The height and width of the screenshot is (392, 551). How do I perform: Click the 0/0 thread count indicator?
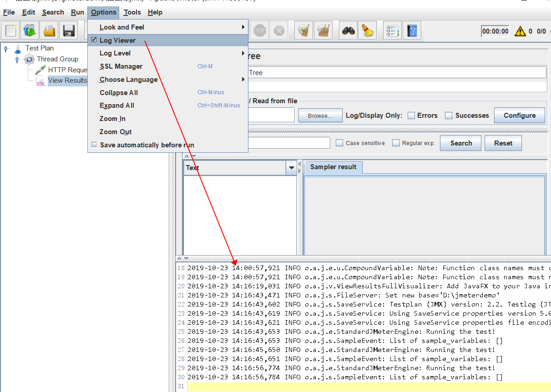coord(541,31)
